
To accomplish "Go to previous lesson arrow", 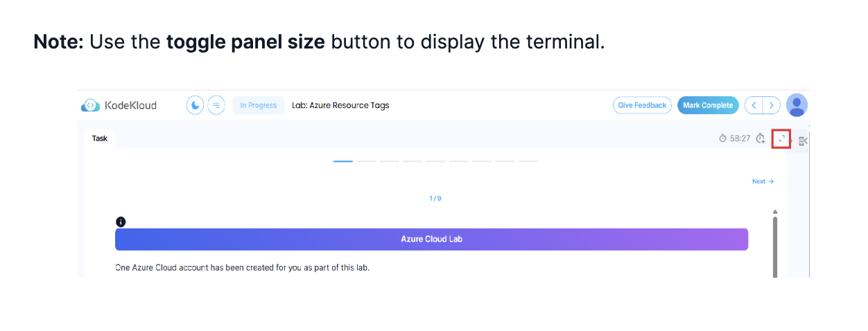I will coord(754,105).
